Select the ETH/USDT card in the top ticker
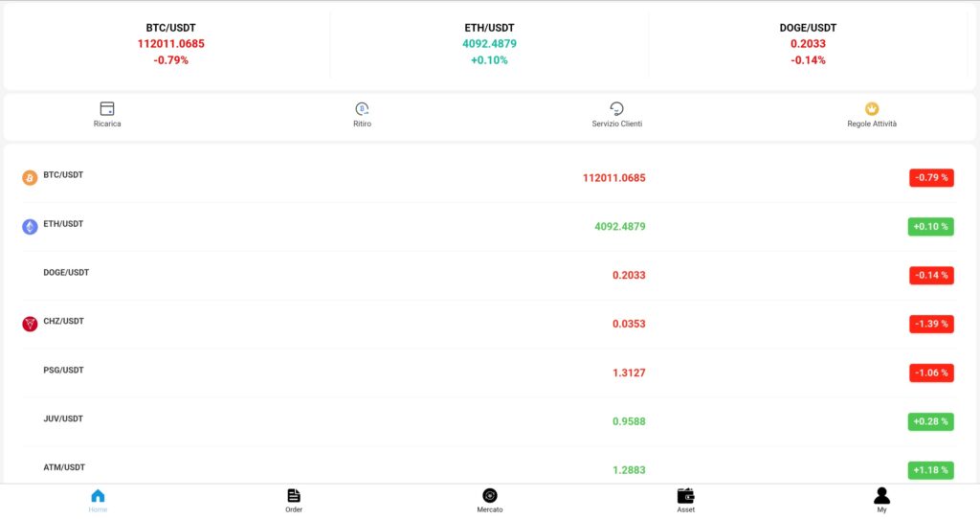The width and height of the screenshot is (980, 519). pos(489,44)
